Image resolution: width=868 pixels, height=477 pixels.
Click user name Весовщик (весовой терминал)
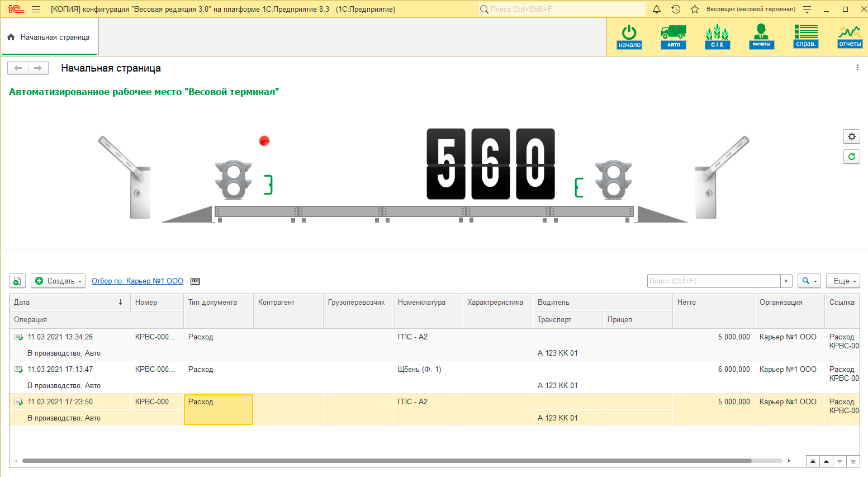751,9
